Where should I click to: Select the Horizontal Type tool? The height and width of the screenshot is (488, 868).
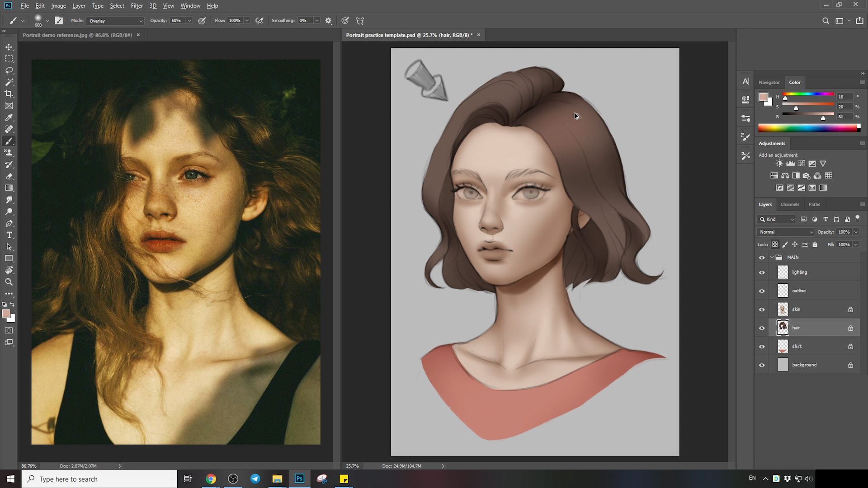(9, 235)
